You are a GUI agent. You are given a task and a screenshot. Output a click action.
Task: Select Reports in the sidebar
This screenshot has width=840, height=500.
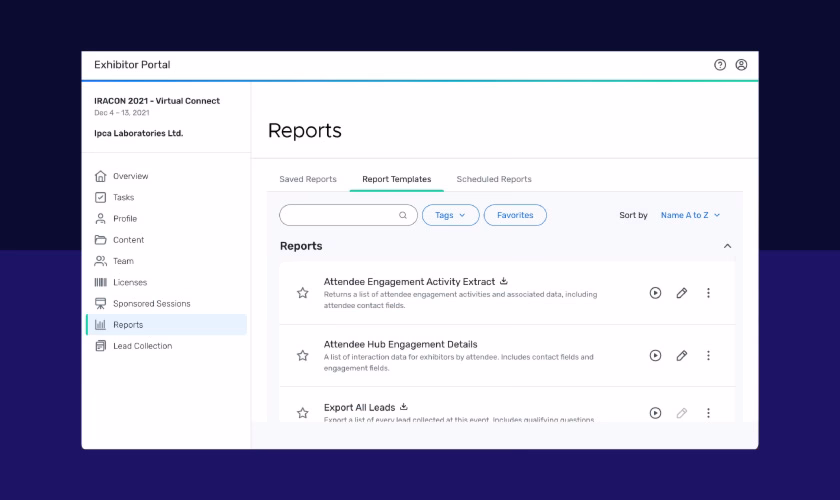166,325
